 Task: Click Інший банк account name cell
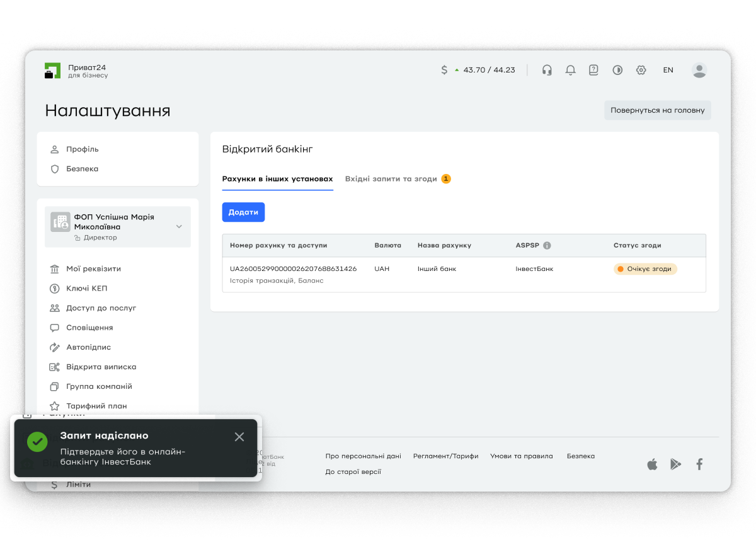coord(437,268)
